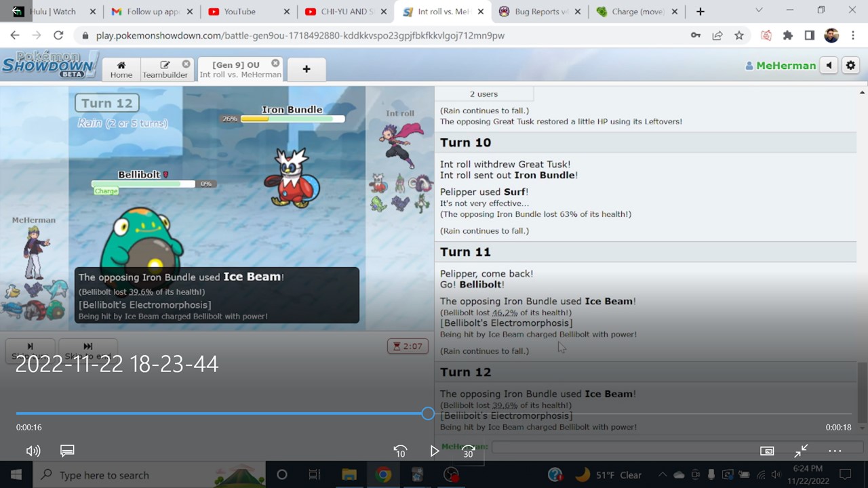The image size is (868, 488).
Task: Exit full screen video mode
Action: tap(801, 451)
